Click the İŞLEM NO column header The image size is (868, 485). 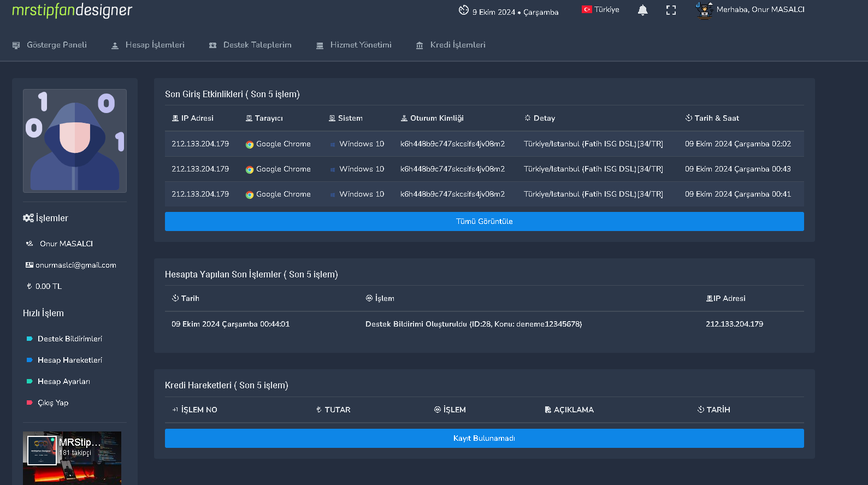[x=194, y=410]
